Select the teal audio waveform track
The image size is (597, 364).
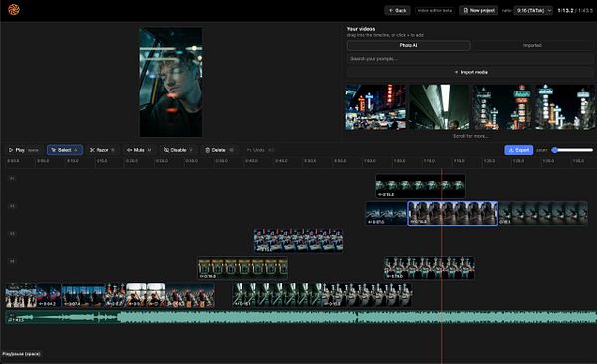[x=300, y=317]
